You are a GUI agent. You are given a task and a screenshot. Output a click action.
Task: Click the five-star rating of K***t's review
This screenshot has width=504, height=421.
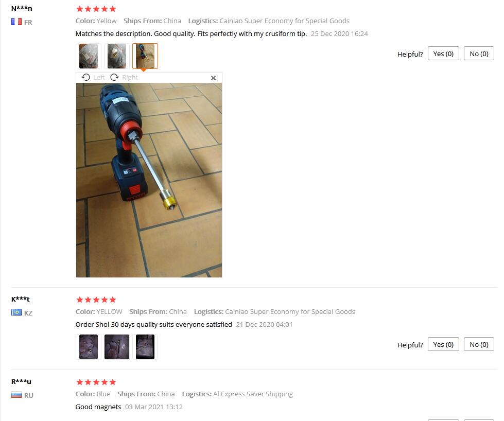point(96,300)
